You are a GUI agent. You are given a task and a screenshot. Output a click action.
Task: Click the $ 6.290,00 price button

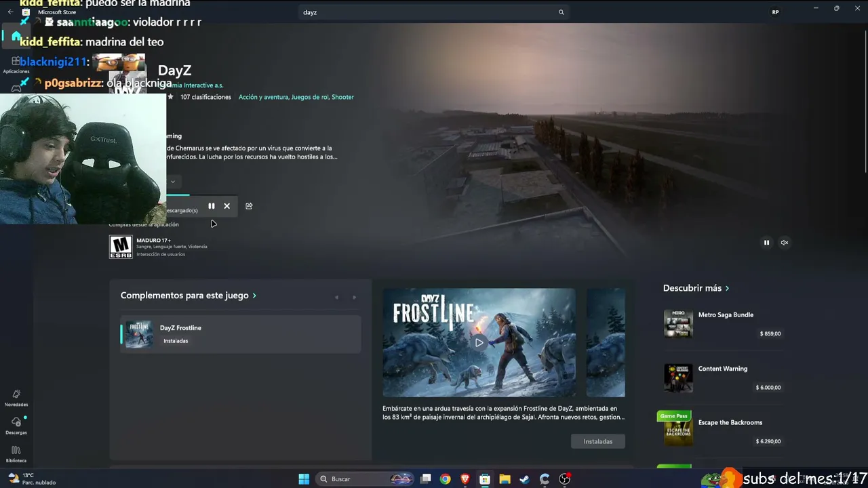(768, 441)
